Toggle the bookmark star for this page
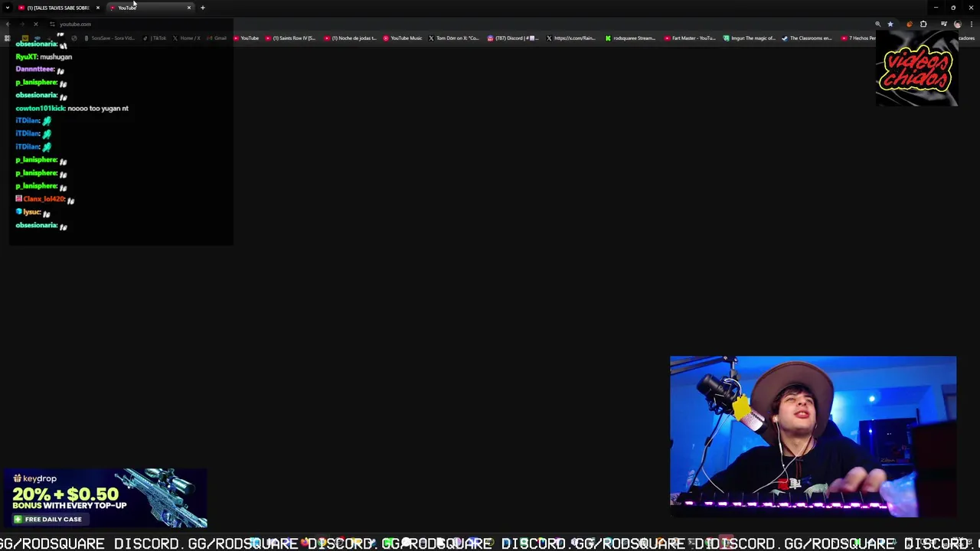Viewport: 980px width, 551px height. point(890,24)
